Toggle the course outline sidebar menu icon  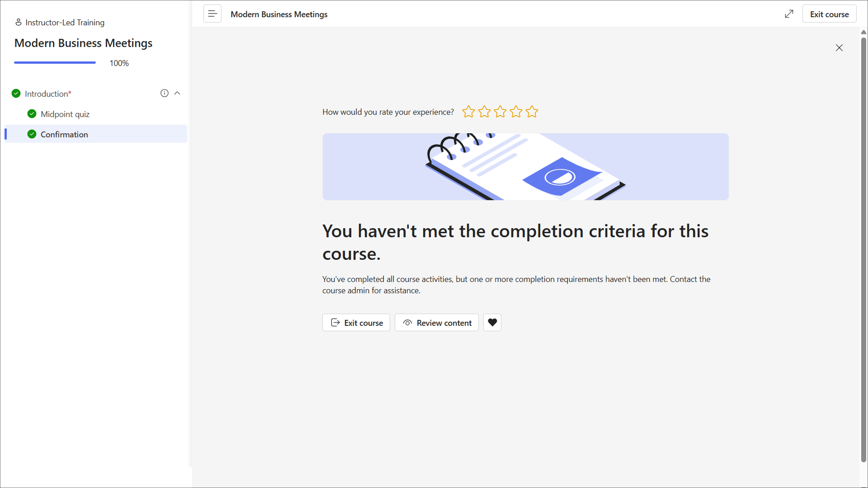212,14
